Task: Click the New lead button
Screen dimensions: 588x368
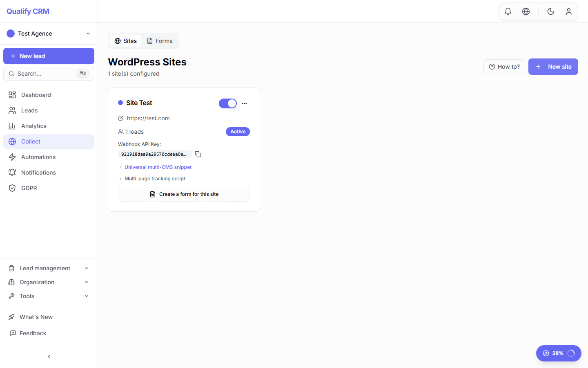Action: pos(49,56)
